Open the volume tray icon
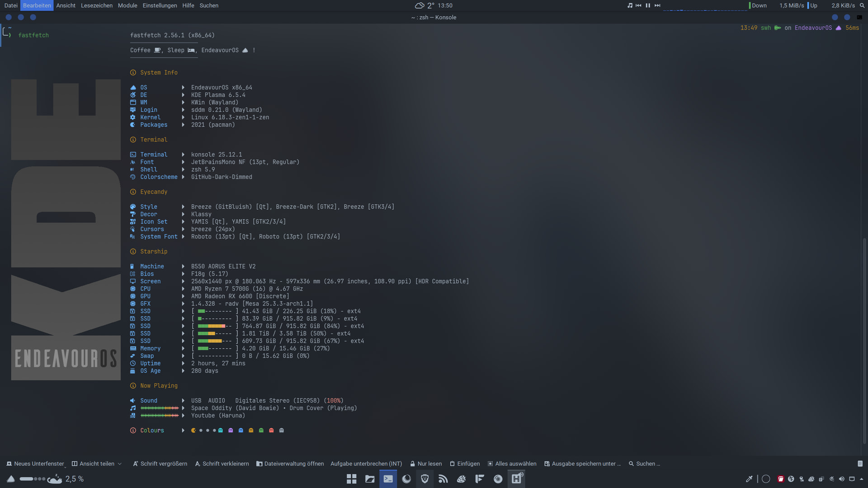This screenshot has height=488, width=868. [841, 479]
